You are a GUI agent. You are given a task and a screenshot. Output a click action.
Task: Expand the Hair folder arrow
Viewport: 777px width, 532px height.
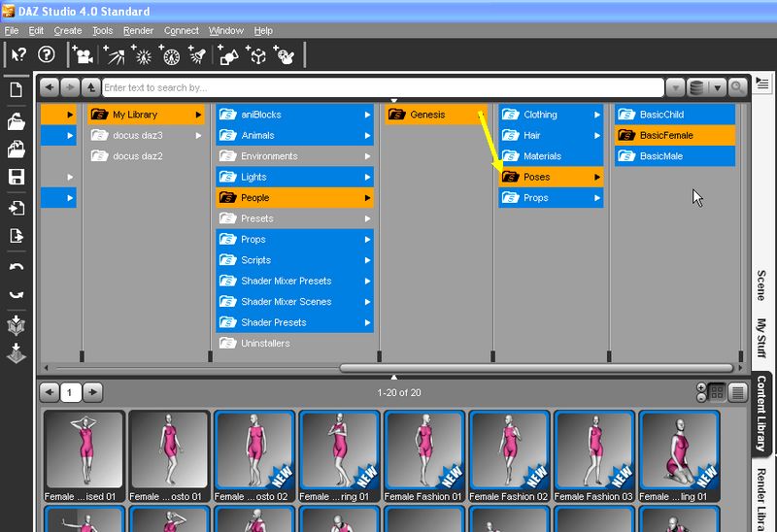(597, 135)
